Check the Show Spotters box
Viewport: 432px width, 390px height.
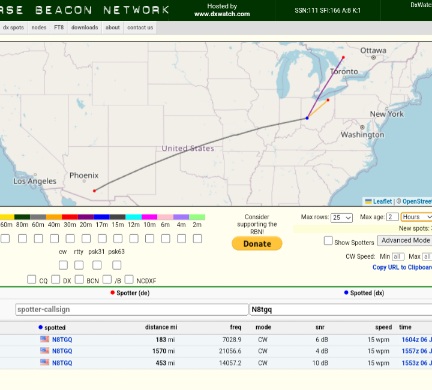coord(328,241)
